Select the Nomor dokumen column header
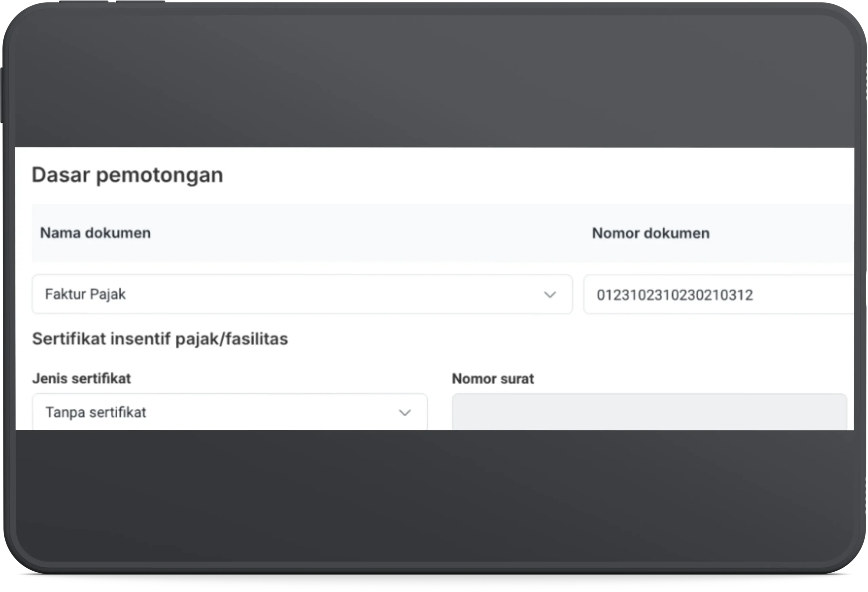The width and height of the screenshot is (868, 592). [x=651, y=233]
